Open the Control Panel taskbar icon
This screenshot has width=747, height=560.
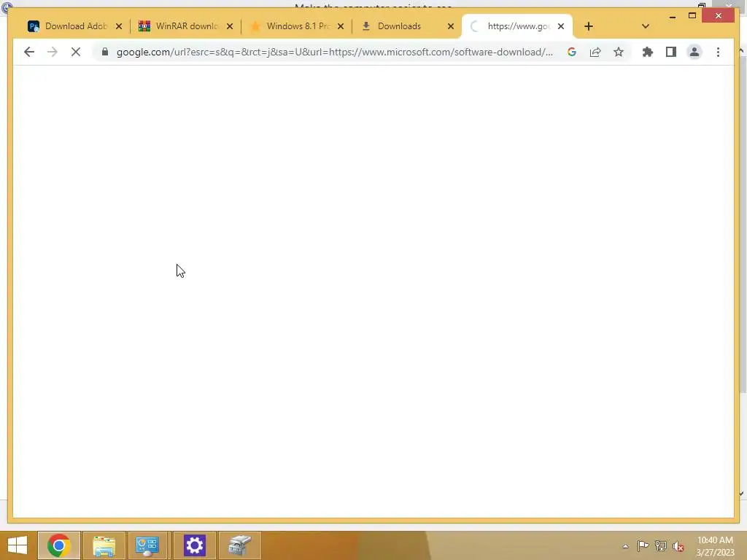(x=147, y=545)
